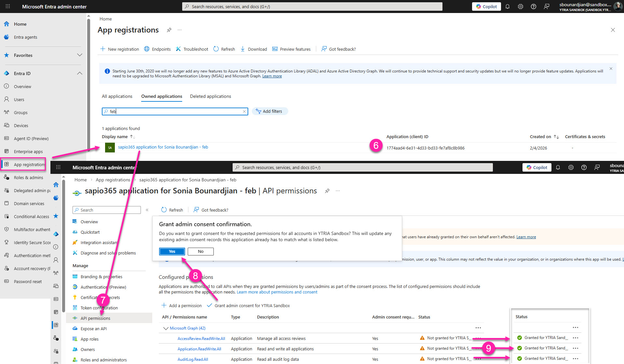This screenshot has width=624, height=364.
Task: Pin the App registrations page
Action: [169, 30]
